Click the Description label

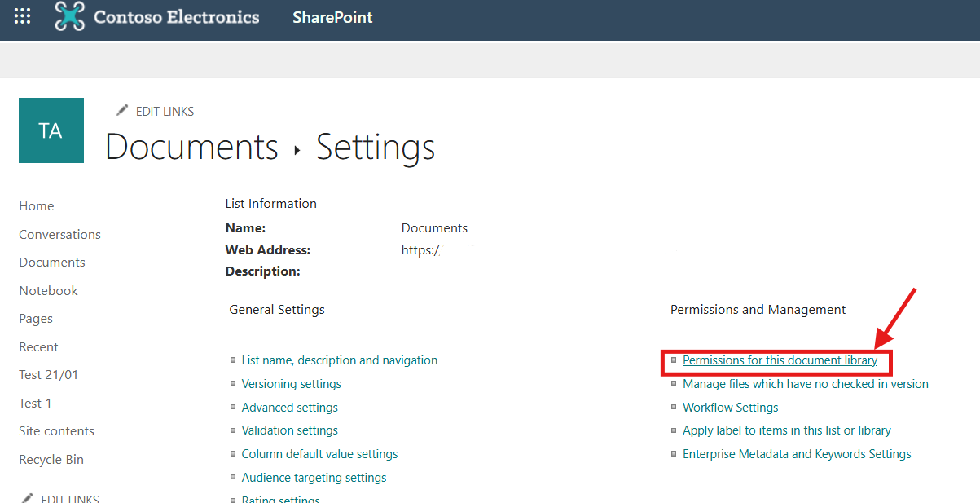pos(263,271)
